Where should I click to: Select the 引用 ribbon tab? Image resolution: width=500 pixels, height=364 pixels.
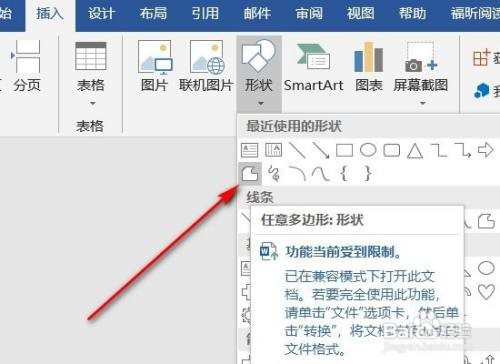click(x=205, y=14)
